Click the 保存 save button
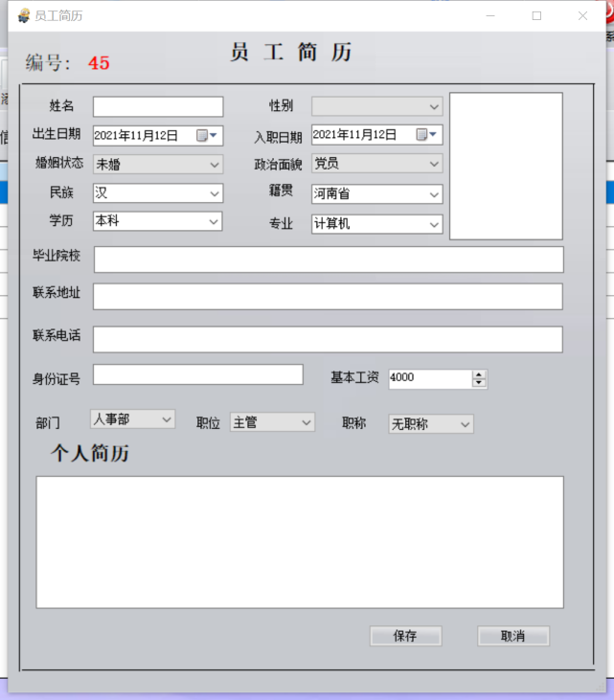This screenshot has width=614, height=700. coord(405,636)
